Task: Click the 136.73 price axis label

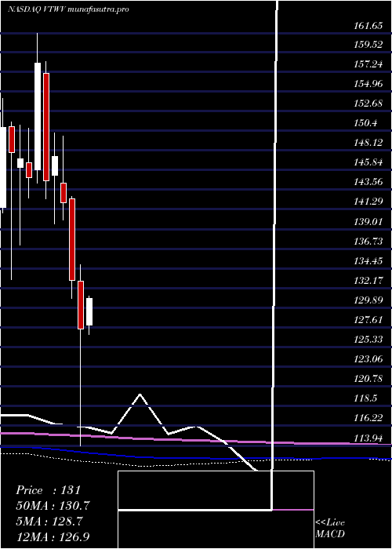Action: click(x=368, y=242)
